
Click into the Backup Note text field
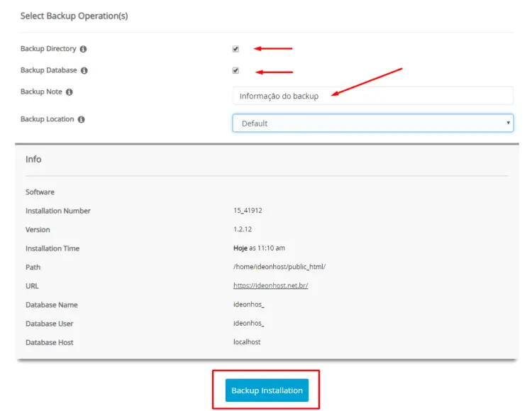point(372,96)
